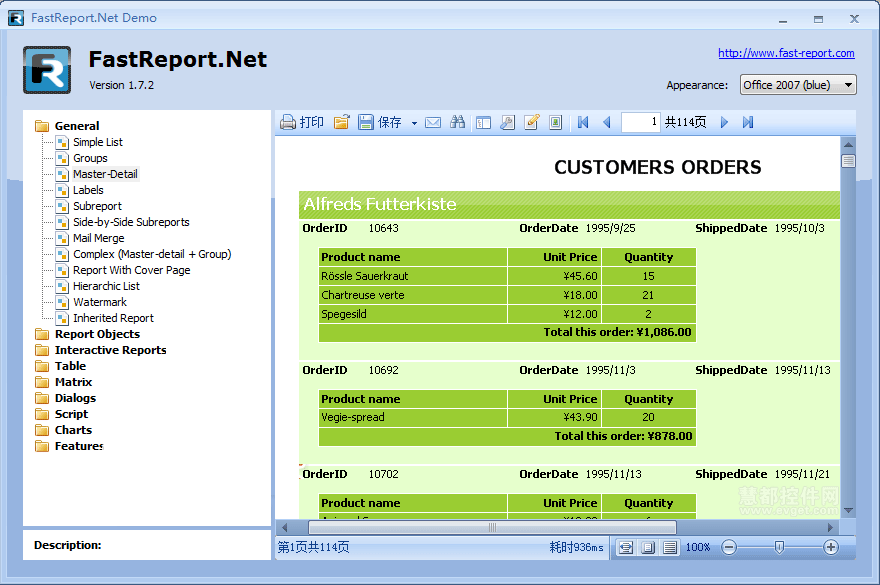The image size is (880, 585).
Task: Click the vertical scrollbar up arrow
Action: [848, 144]
